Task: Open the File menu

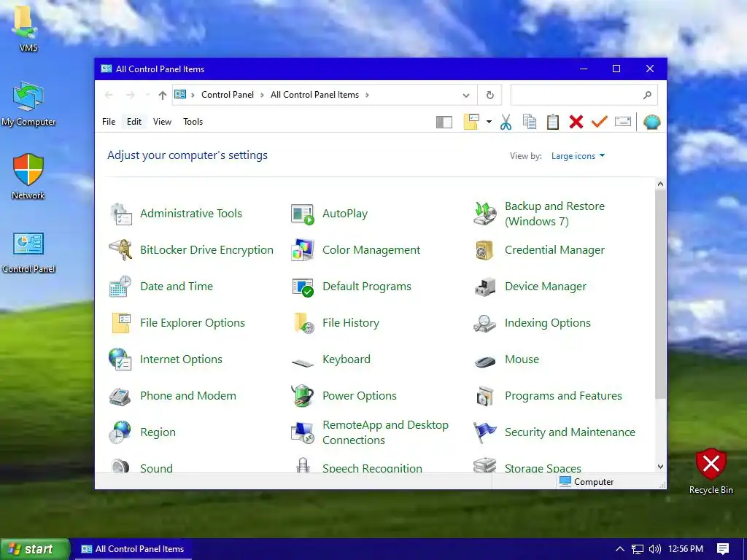Action: [x=109, y=122]
